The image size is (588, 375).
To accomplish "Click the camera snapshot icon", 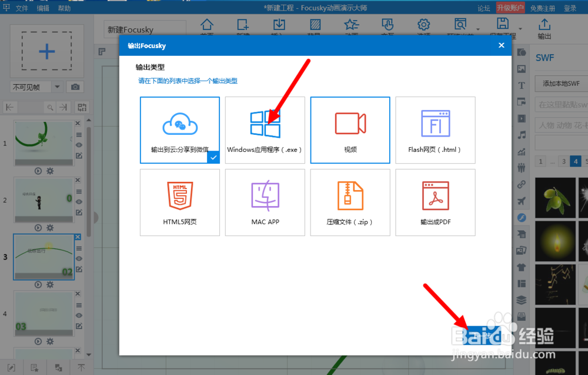I will coord(75,87).
